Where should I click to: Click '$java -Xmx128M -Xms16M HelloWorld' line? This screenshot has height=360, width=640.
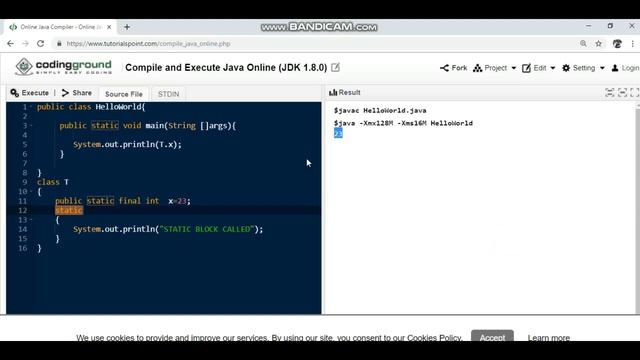403,123
